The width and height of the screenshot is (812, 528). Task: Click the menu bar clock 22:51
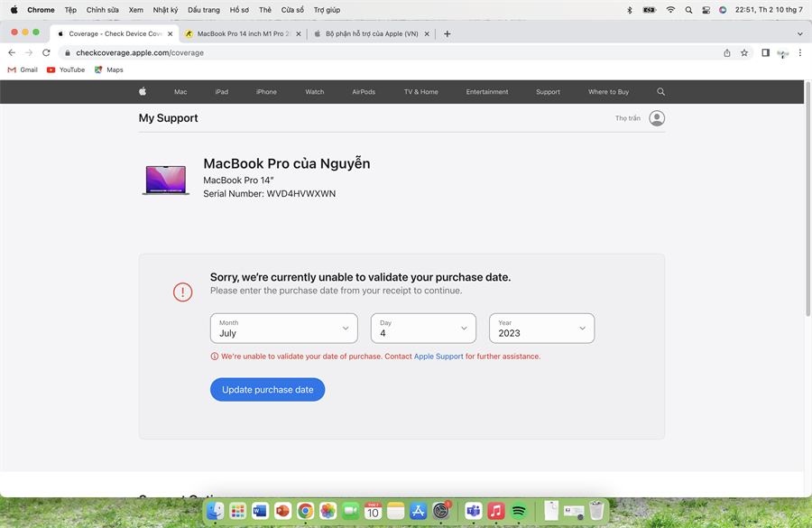[x=769, y=10]
